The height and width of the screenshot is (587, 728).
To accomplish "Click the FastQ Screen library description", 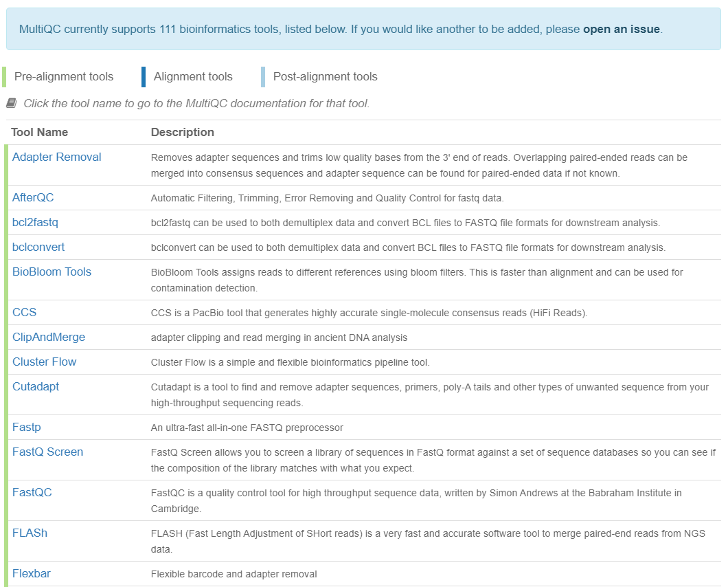I will click(x=433, y=460).
